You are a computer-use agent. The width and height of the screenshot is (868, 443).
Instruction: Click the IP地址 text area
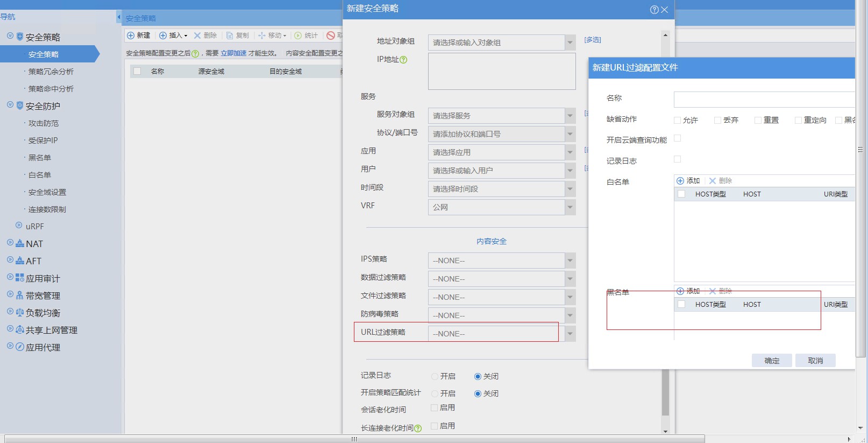pyautogui.click(x=502, y=71)
